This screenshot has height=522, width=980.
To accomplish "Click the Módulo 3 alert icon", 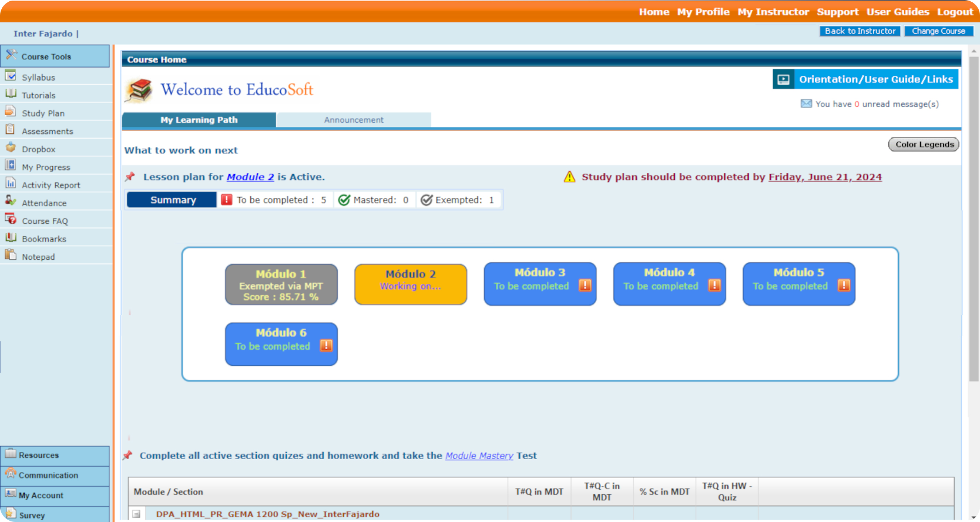I will point(585,286).
